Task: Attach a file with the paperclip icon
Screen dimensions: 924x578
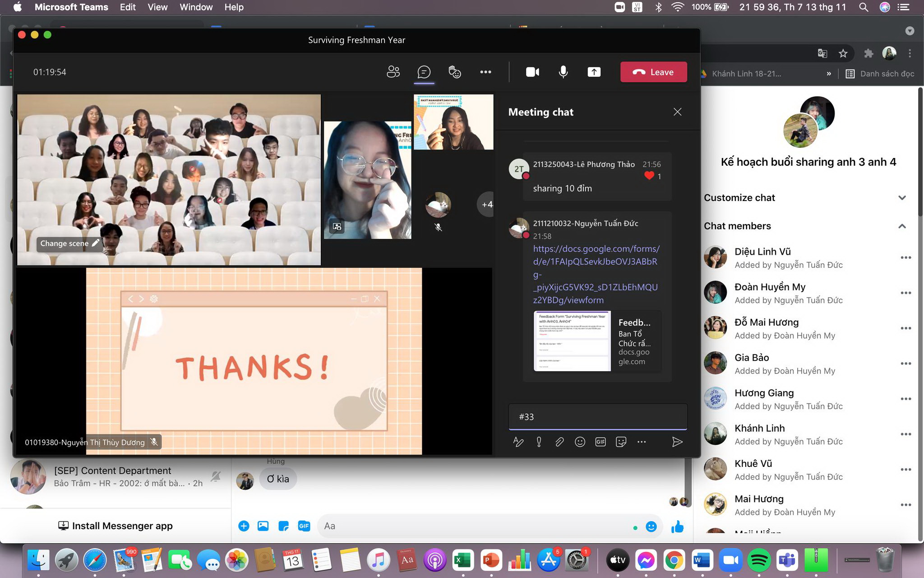Action: [x=559, y=442]
